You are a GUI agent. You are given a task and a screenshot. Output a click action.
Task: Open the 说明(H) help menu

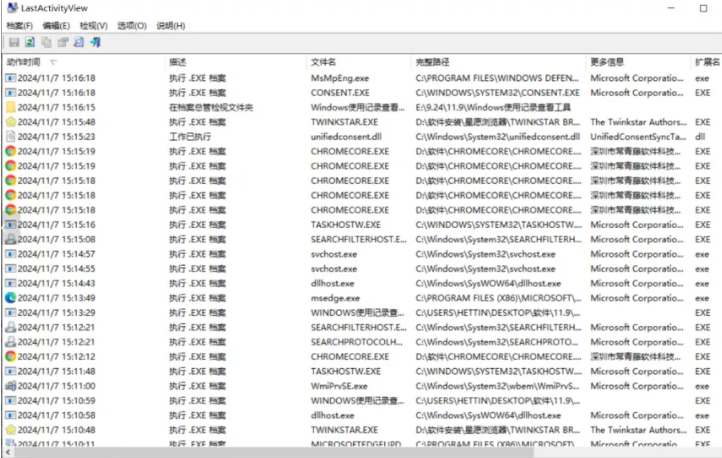pyautogui.click(x=171, y=25)
